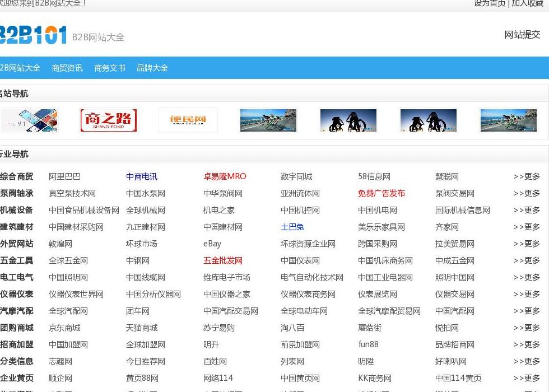Viewport: 549px width, 392px height.
Task: Click 加入收藏 link
Action: coord(527,3)
